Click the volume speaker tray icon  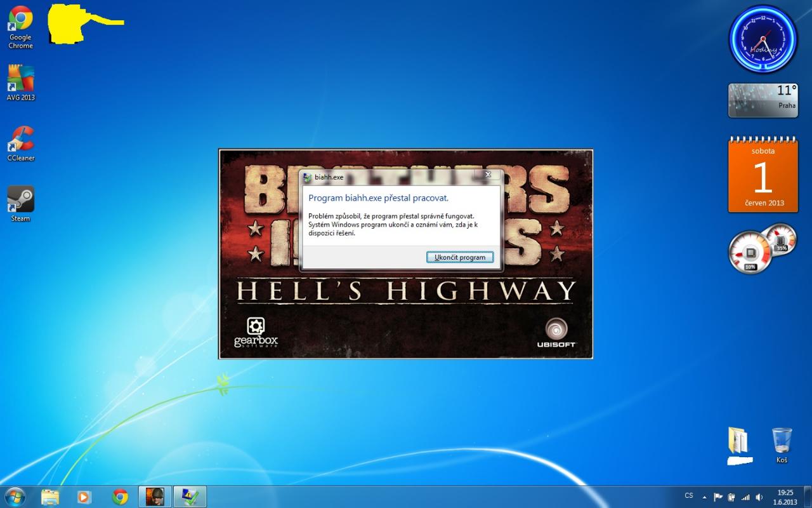coord(759,497)
